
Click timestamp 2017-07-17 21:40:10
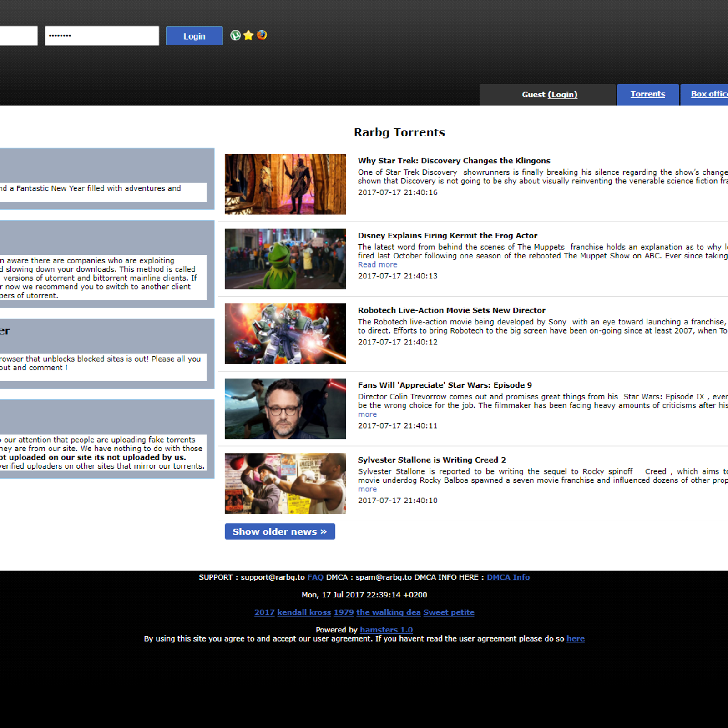[x=398, y=500]
